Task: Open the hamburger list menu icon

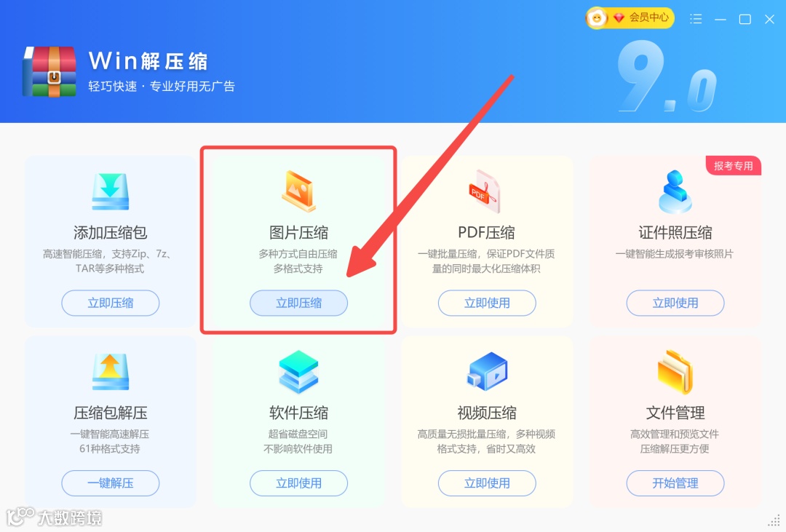Action: [x=696, y=19]
